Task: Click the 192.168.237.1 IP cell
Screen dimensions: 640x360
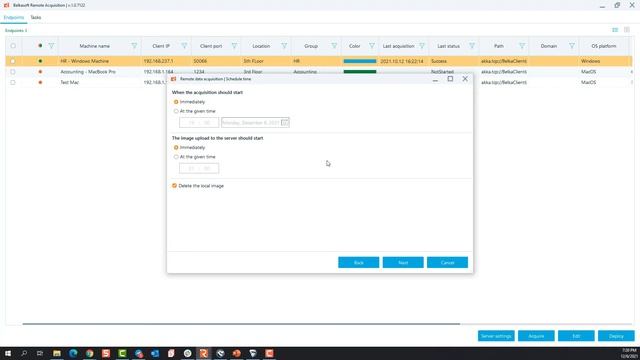Action: (x=166, y=61)
